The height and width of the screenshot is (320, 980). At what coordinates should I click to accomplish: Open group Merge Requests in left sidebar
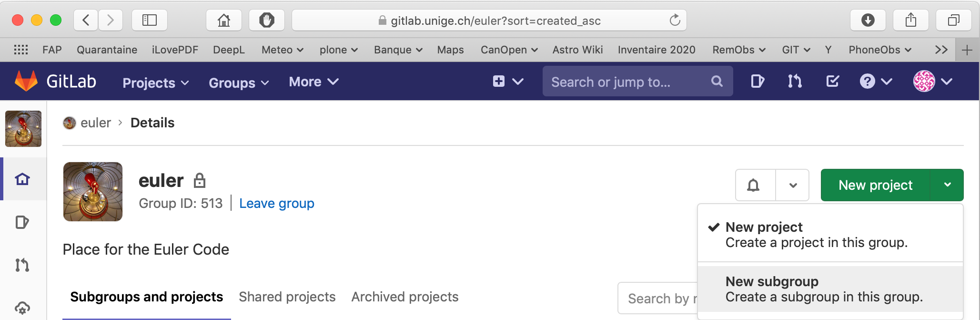[x=22, y=265]
